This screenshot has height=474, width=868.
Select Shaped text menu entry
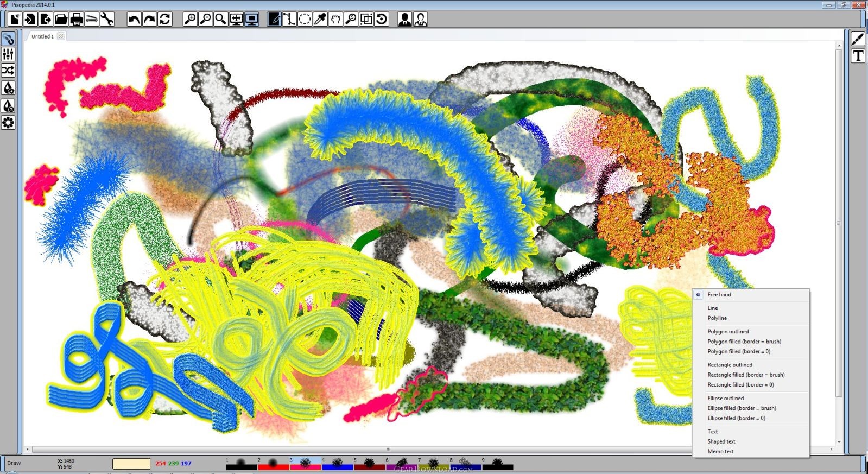[721, 442]
